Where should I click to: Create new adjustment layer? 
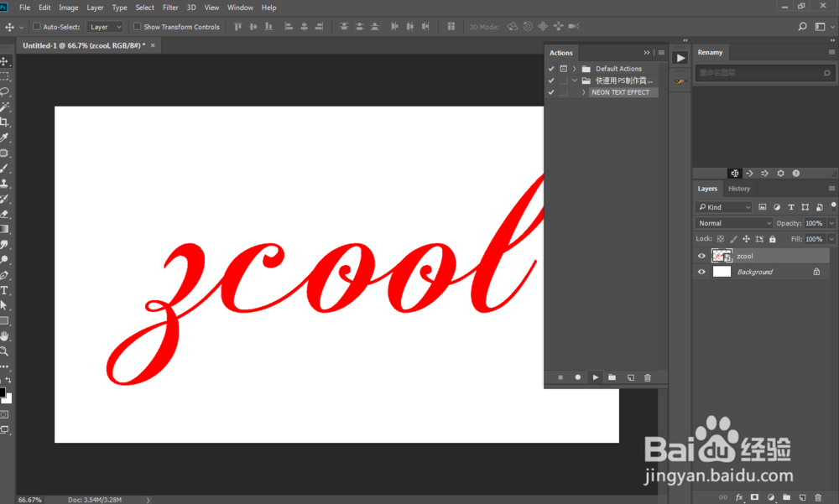click(770, 497)
